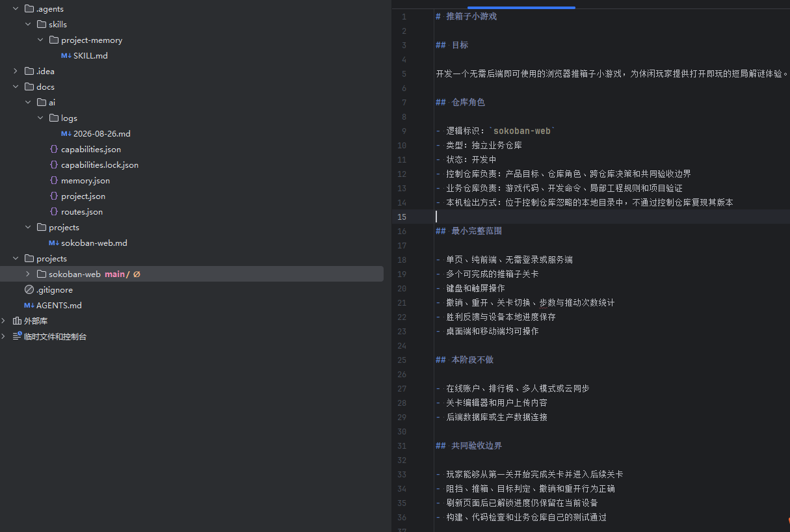Click the ignore-file icon beside .gitignore
The height and width of the screenshot is (532, 790).
click(29, 289)
